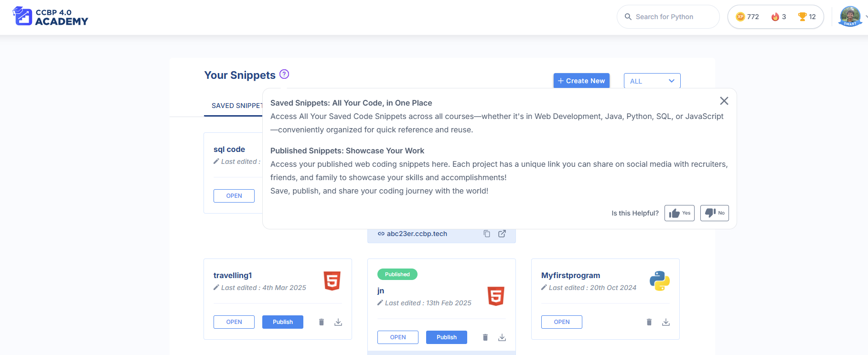The width and height of the screenshot is (868, 355).
Task: Click the thumbs-up Yes button
Action: pos(679,213)
